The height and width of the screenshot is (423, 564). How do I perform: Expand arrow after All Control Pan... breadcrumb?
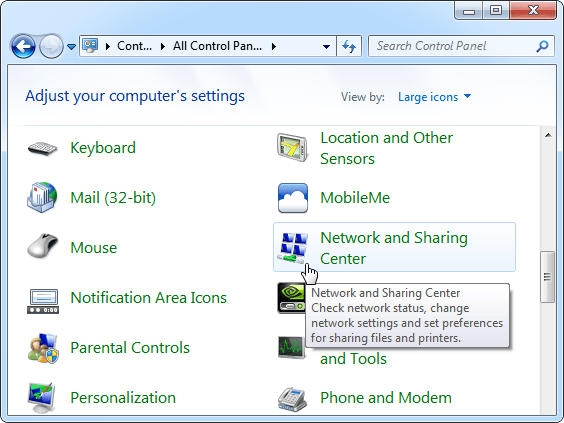click(274, 46)
